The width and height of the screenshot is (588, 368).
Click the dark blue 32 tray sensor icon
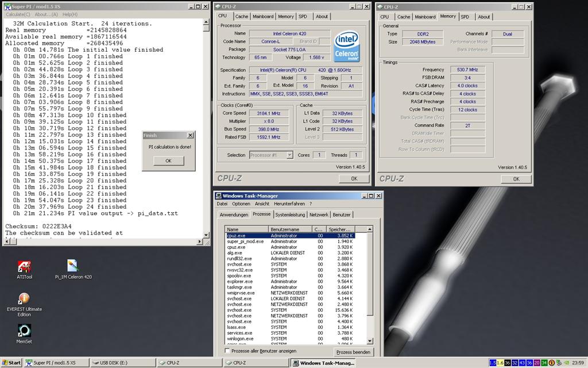515,363
